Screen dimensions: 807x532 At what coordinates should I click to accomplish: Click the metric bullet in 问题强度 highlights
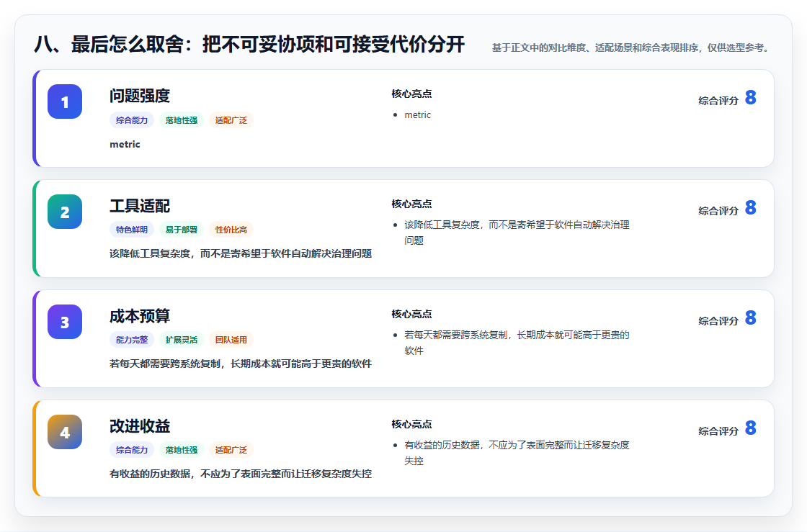pos(417,114)
